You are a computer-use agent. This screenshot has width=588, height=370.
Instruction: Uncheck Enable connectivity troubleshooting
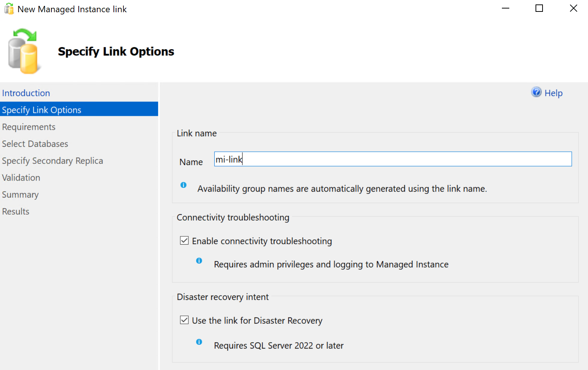(184, 240)
